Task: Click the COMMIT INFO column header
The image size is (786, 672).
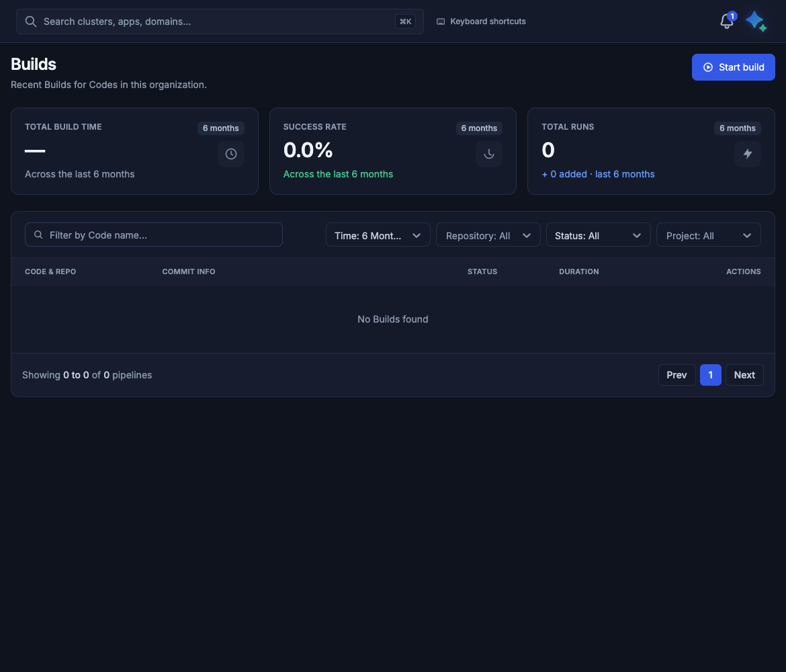Action: (x=189, y=271)
